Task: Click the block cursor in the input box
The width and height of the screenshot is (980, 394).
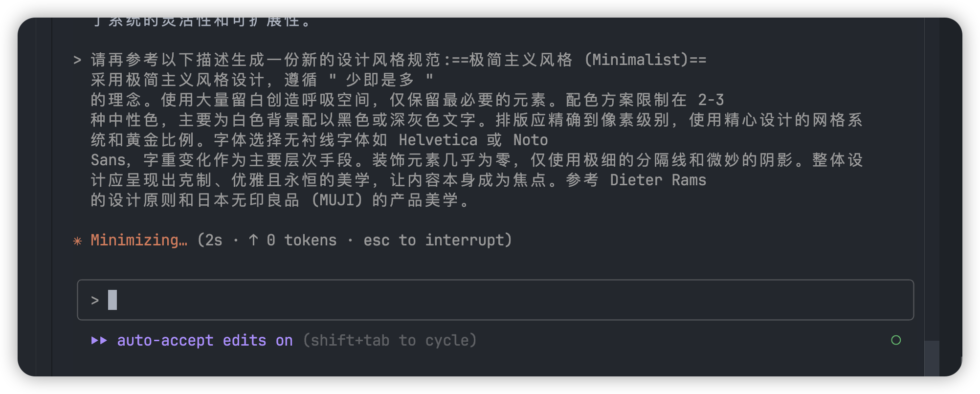Action: pyautogui.click(x=112, y=300)
